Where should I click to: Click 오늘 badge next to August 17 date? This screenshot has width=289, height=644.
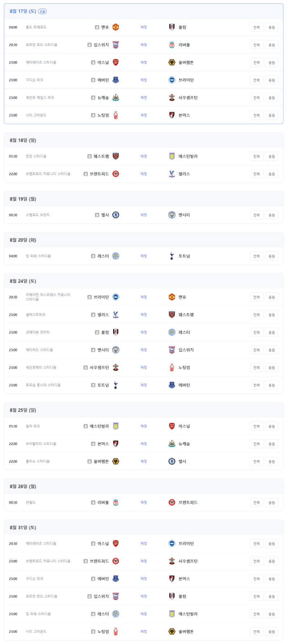pos(43,12)
